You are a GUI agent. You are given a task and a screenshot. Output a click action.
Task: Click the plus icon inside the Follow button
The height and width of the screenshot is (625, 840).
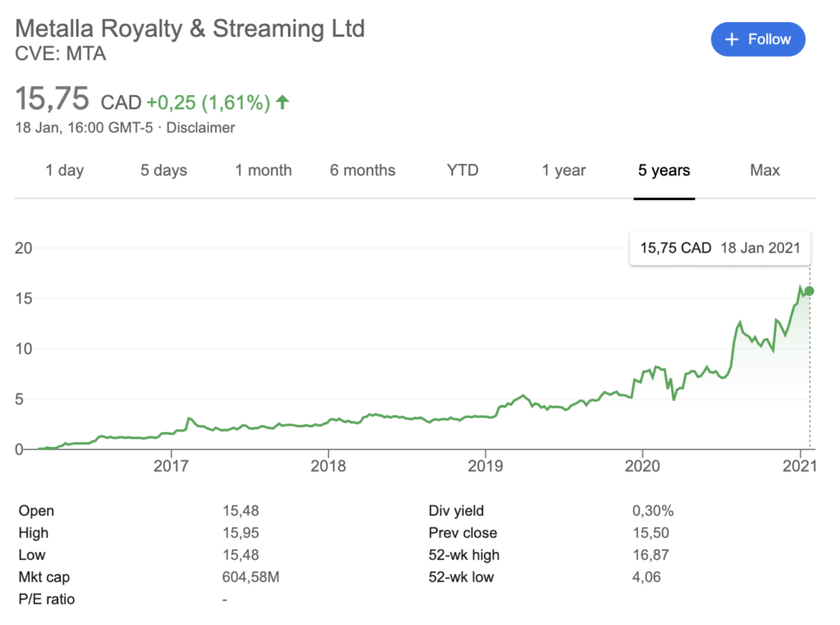pyautogui.click(x=730, y=39)
